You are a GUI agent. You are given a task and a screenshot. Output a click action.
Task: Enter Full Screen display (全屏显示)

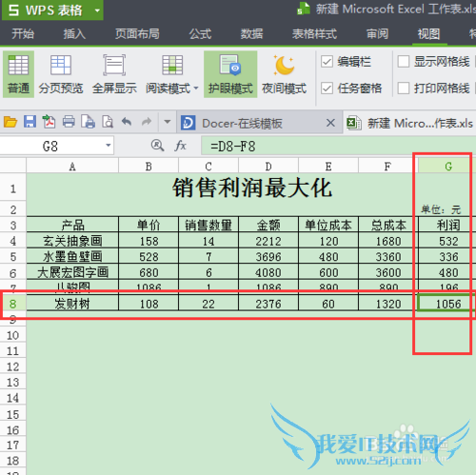[114, 74]
